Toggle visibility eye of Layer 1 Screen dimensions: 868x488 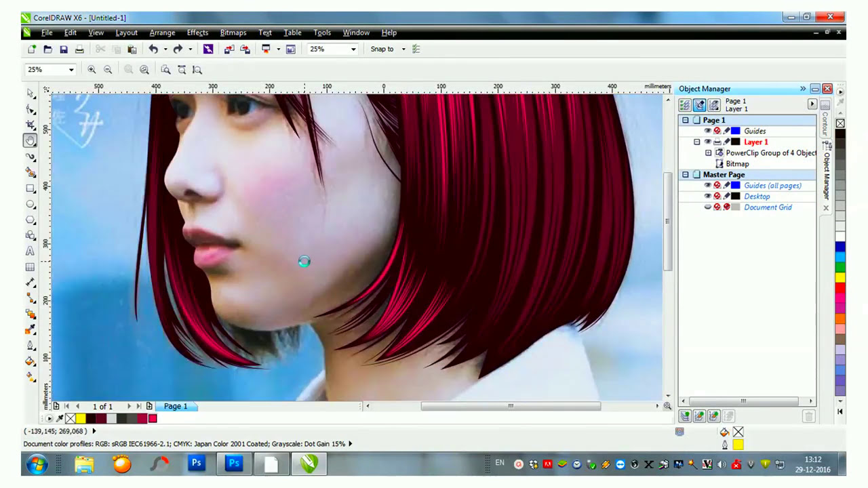[x=707, y=142]
